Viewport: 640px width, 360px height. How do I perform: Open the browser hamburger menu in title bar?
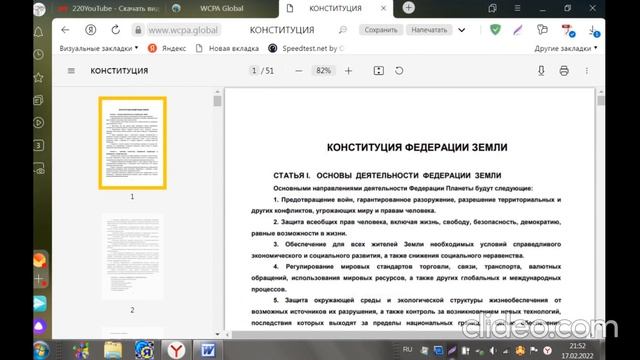(x=517, y=8)
